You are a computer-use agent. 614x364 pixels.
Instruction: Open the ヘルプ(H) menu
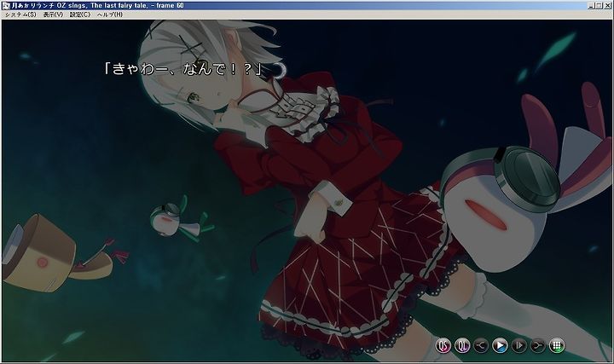point(110,14)
